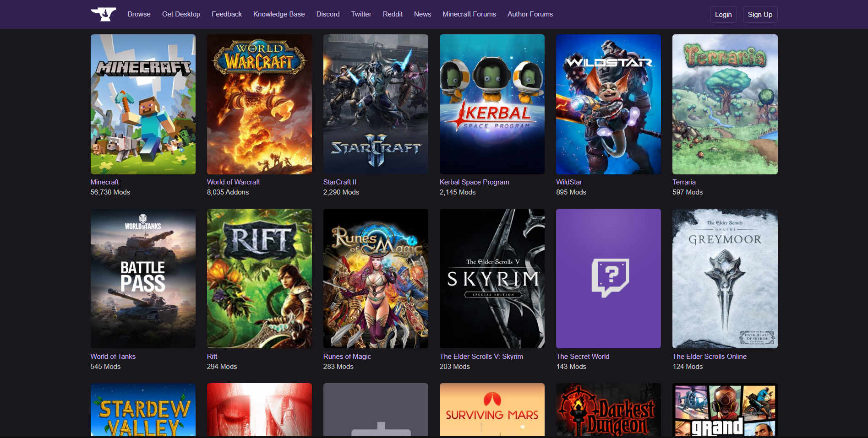Image resolution: width=868 pixels, height=438 pixels.
Task: Click the World of Tanks title link
Action: [x=113, y=357]
